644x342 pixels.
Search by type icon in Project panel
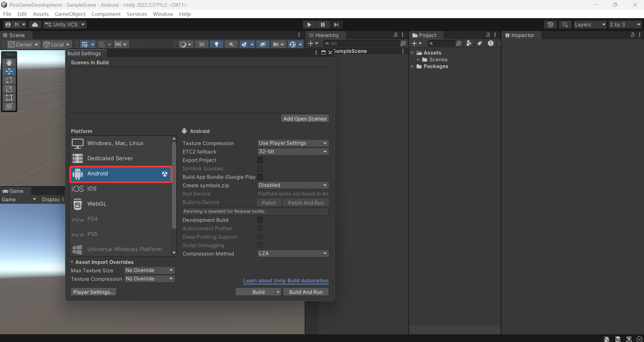point(469,43)
